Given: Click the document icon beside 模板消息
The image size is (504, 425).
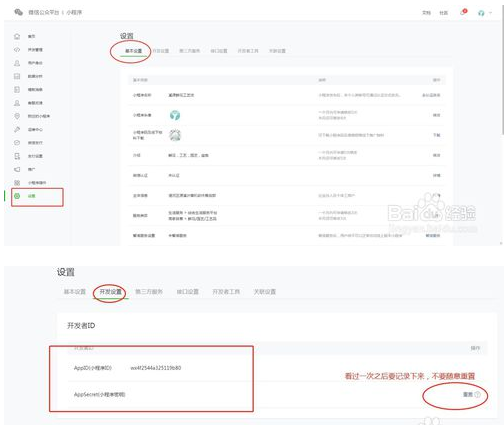Looking at the screenshot, I should click(x=17, y=90).
